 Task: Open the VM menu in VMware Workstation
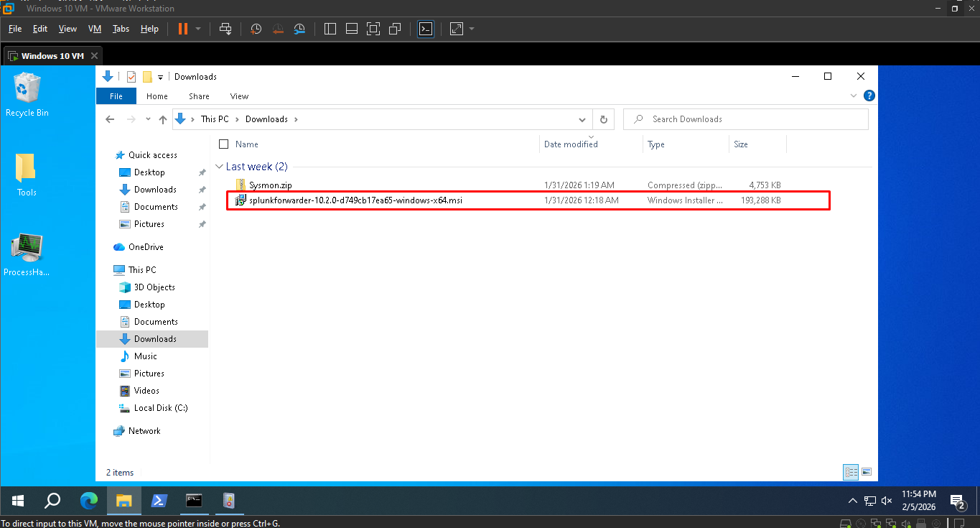pyautogui.click(x=94, y=29)
